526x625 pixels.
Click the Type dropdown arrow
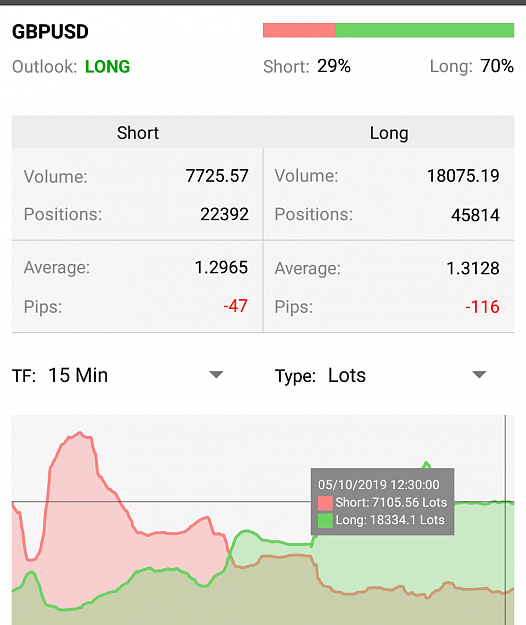pos(479,375)
